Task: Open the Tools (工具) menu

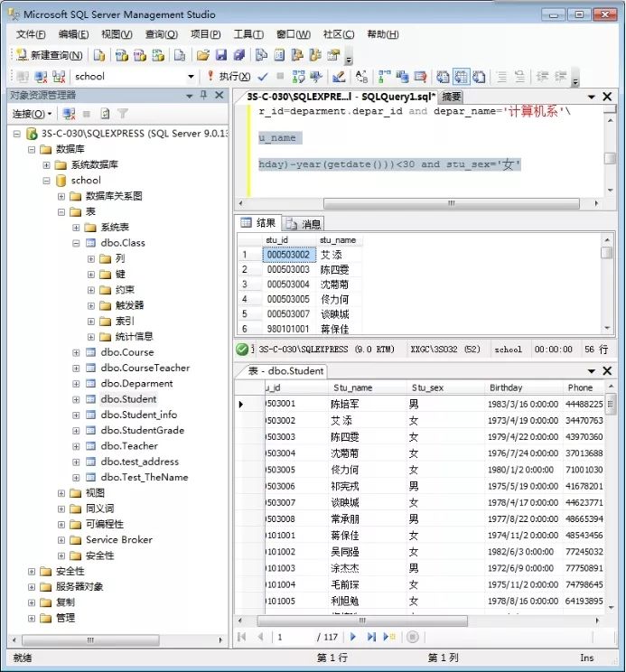Action: [248, 34]
